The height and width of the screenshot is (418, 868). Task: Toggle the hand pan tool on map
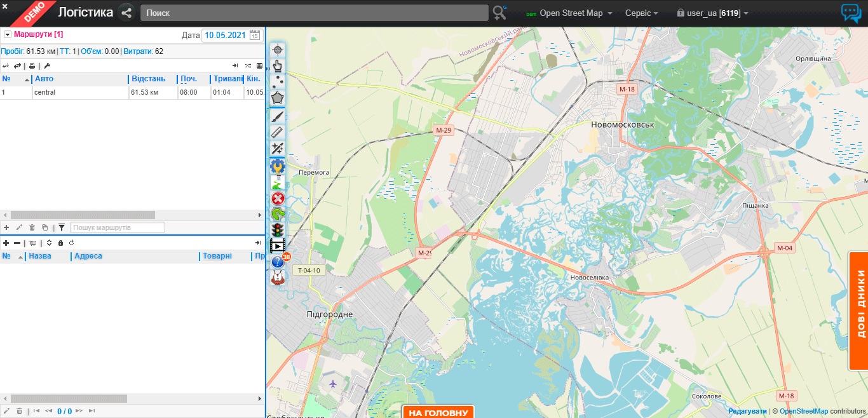click(x=278, y=65)
